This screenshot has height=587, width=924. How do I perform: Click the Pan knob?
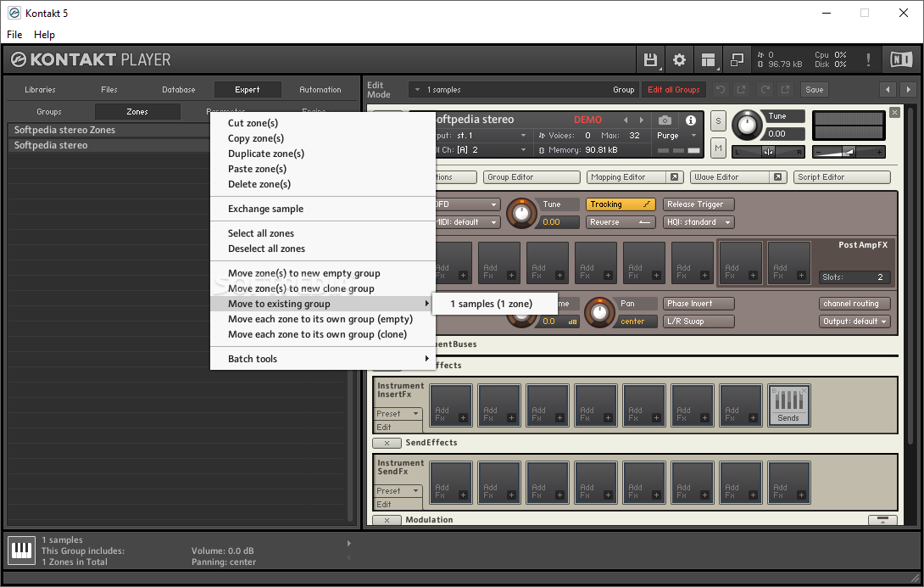pos(599,311)
